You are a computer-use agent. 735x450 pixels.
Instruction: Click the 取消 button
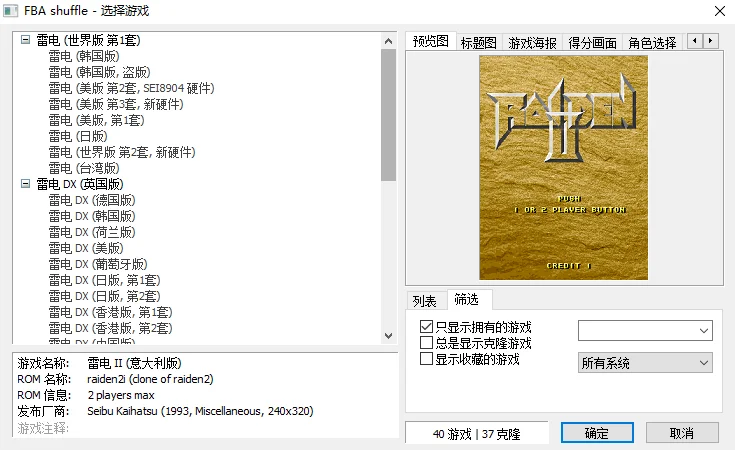click(682, 433)
